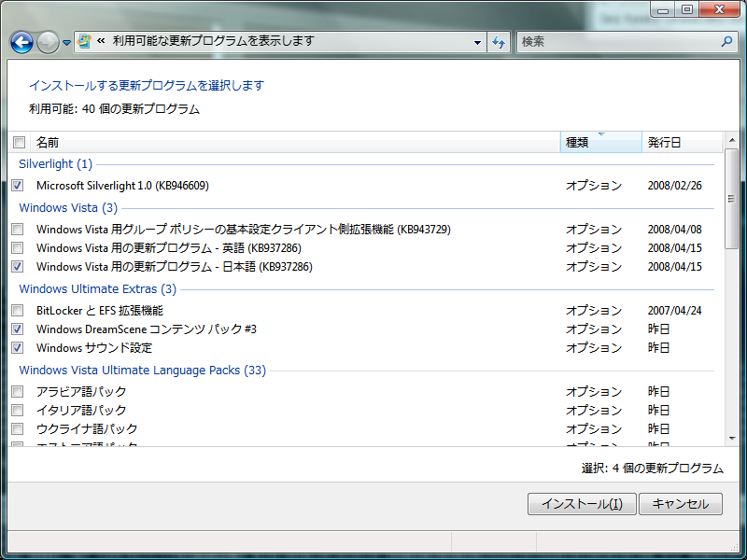Select the アラビア語パック row text
This screenshot has width=747, height=560.
[81, 391]
